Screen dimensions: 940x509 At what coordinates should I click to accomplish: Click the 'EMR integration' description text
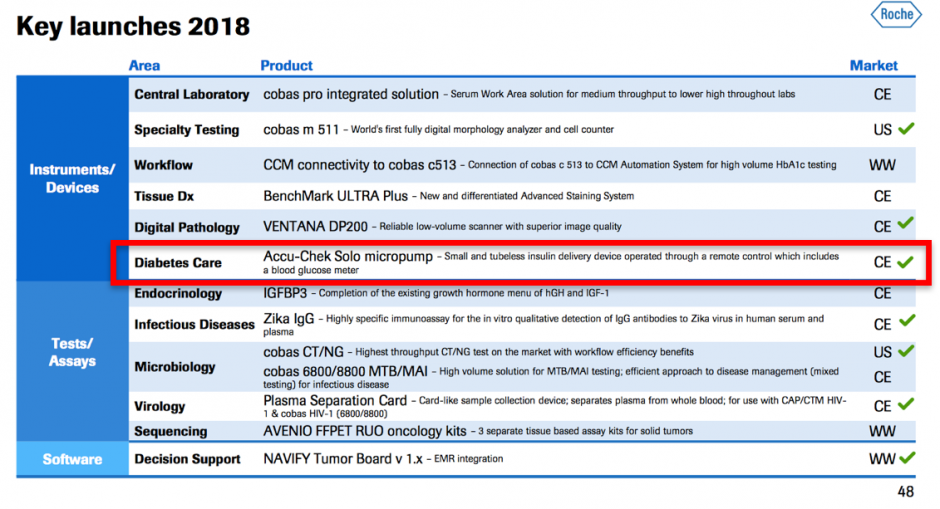[x=469, y=459]
